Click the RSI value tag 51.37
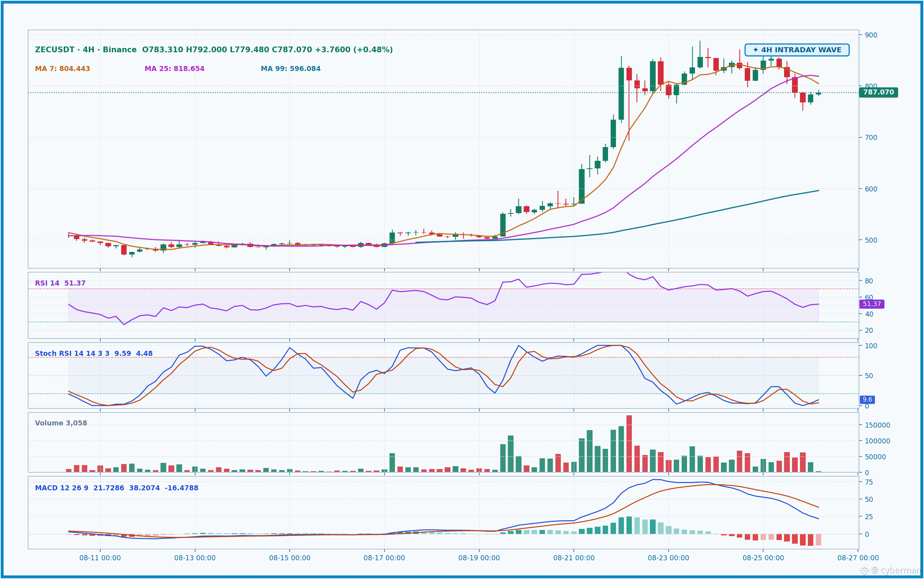The image size is (924, 579). pos(872,304)
